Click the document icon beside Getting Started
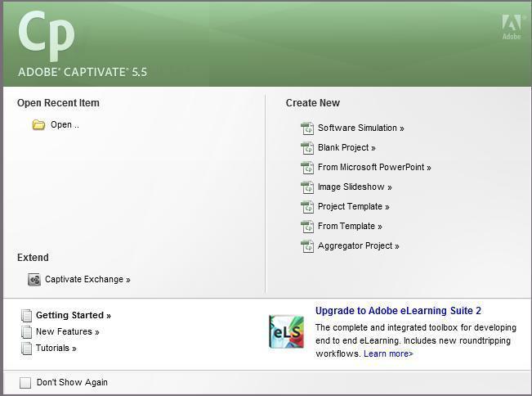The height and width of the screenshot is (396, 532). tap(26, 316)
